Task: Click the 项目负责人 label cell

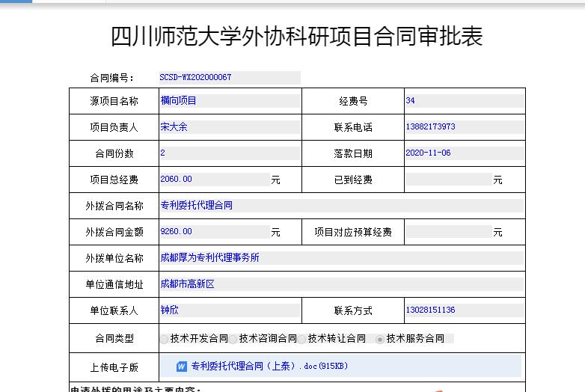Action: tap(114, 127)
